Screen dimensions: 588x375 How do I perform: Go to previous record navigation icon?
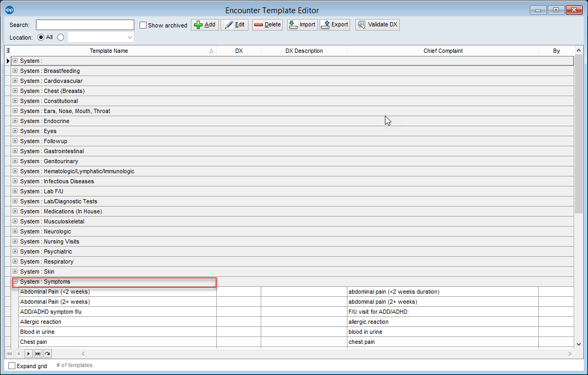coord(19,353)
